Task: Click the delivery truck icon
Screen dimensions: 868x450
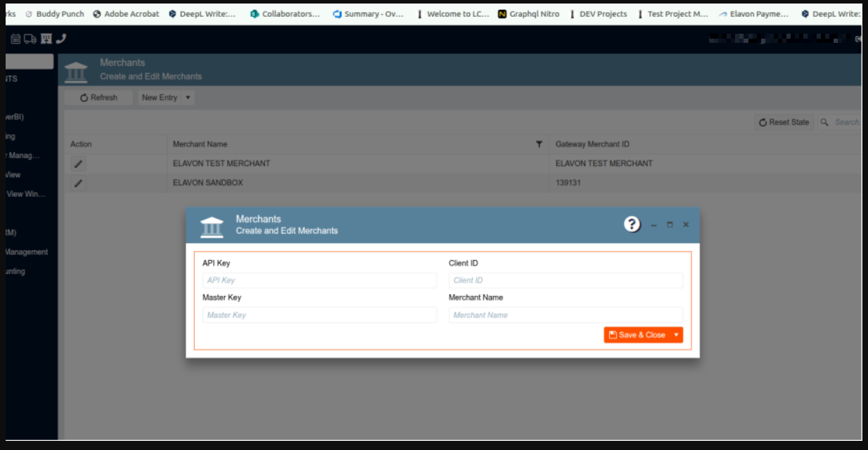Action: tap(30, 39)
